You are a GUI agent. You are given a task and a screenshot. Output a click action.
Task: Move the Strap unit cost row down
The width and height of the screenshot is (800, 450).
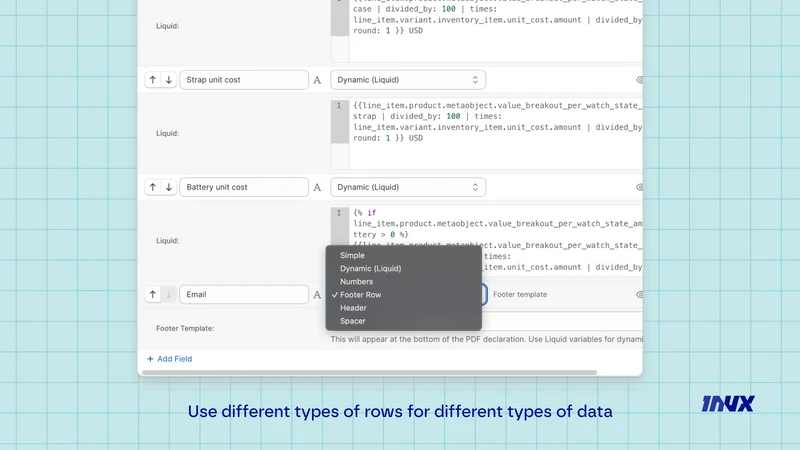click(169, 80)
